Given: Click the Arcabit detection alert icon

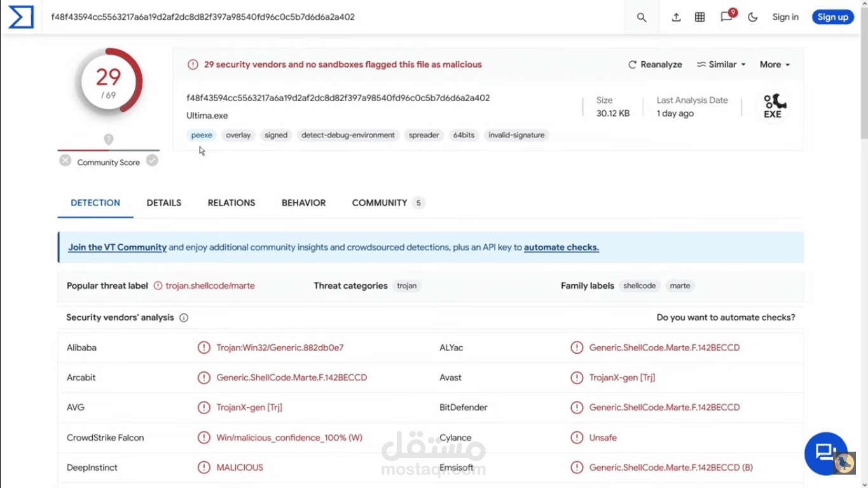Looking at the screenshot, I should 203,377.
